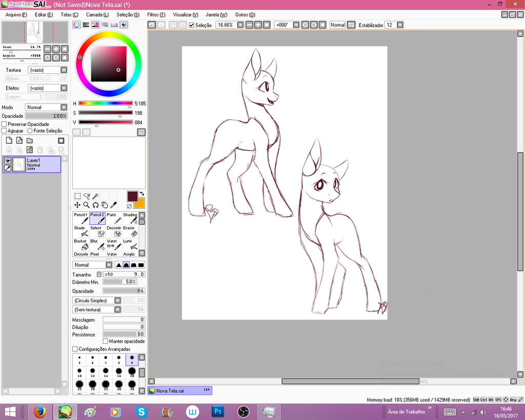The image size is (525, 420).
Task: Open the Estabilizador dropdown
Action: 400,25
